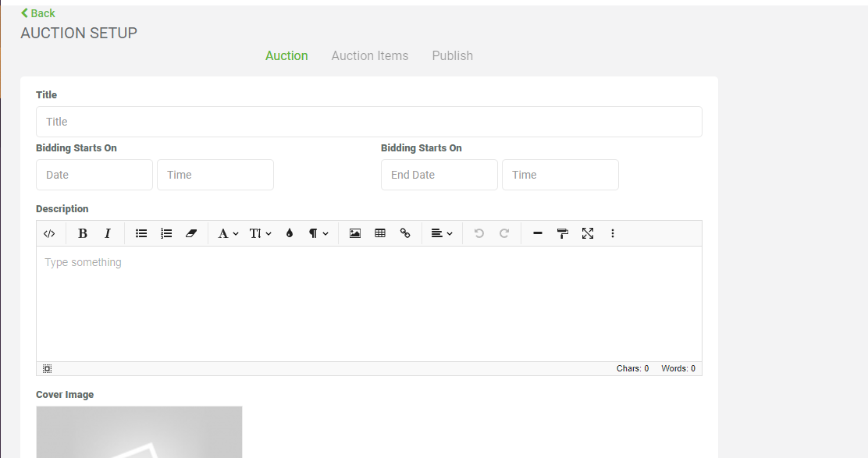Click the Time field beside End Date

click(x=560, y=175)
